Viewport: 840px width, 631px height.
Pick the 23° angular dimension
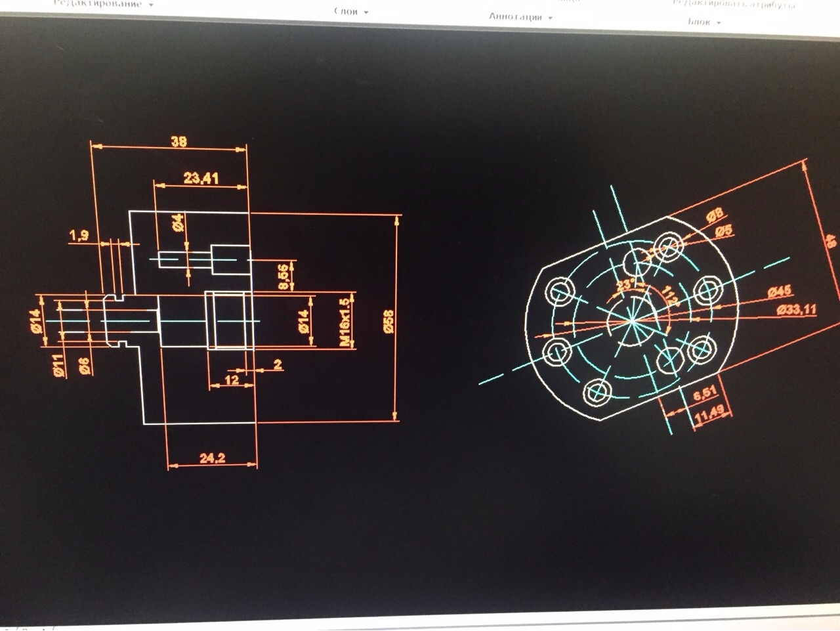[x=625, y=286]
